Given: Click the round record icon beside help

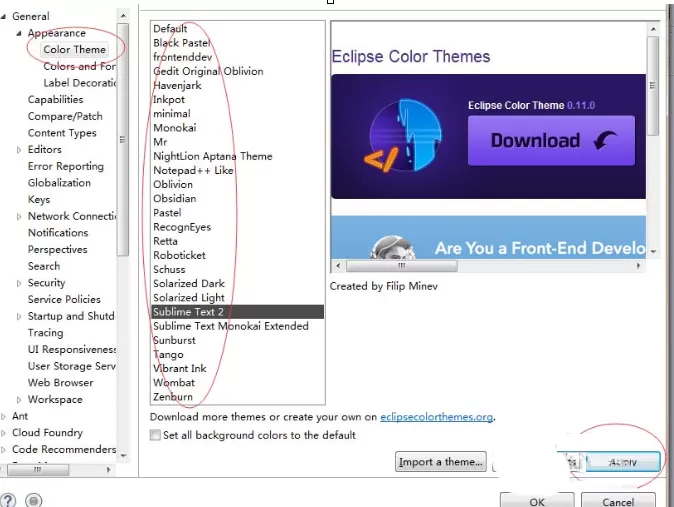Looking at the screenshot, I should pos(34,501).
